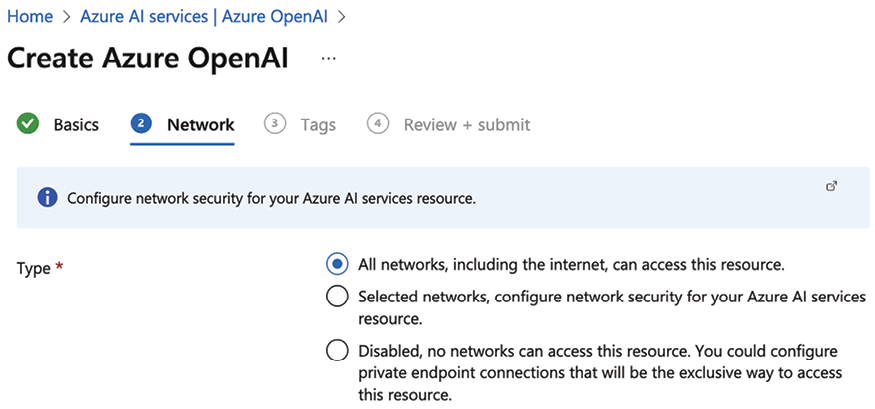This screenshot has height=409, width=875.
Task: Click the step 3 Tags circle icon
Action: coord(274,124)
